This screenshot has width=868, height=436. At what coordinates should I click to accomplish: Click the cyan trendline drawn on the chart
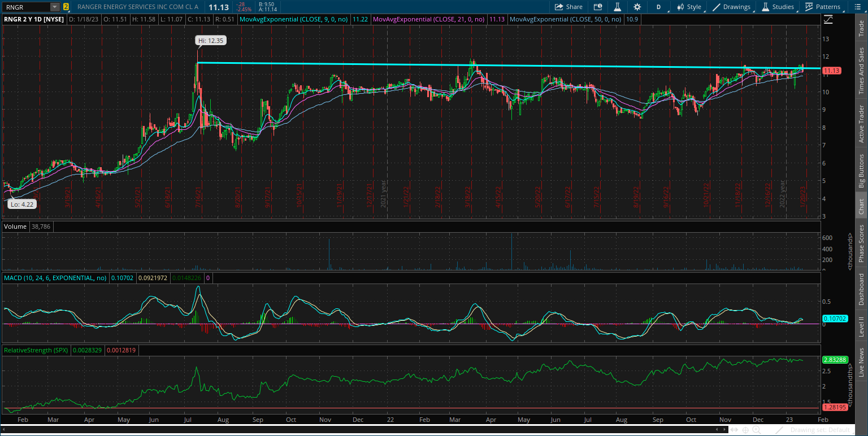click(396, 65)
